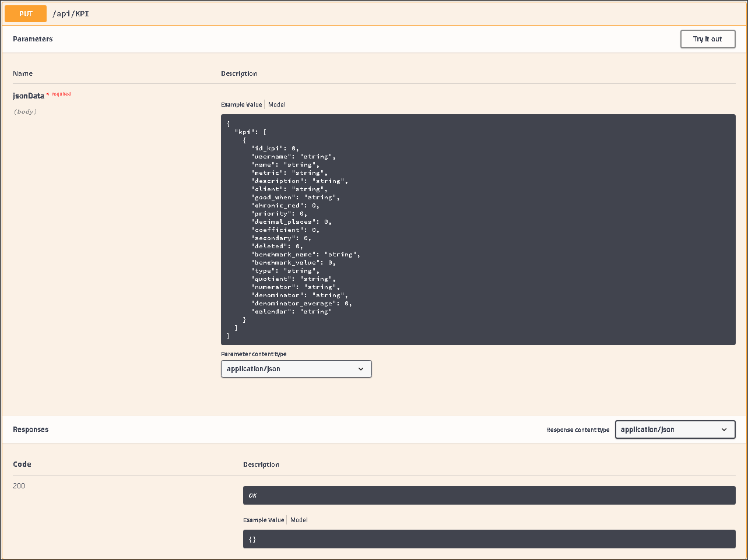The width and height of the screenshot is (748, 560).
Task: Click the jsonData parameter name
Action: point(29,96)
